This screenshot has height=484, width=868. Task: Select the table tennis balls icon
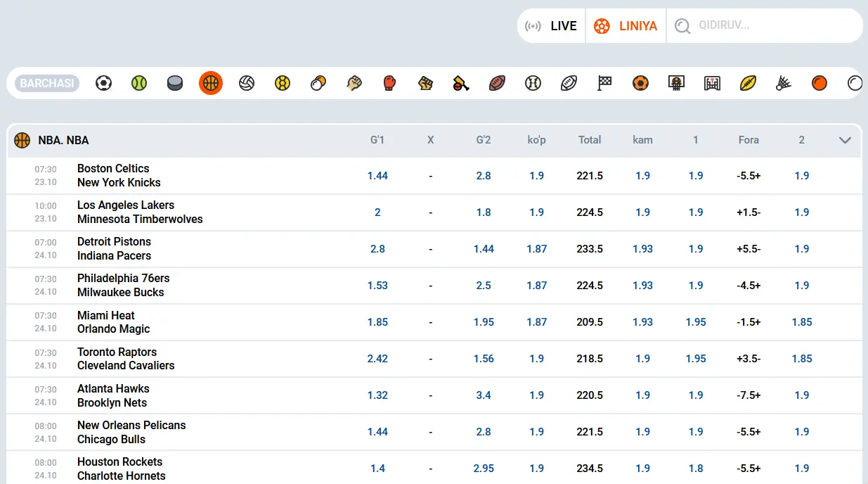pos(318,83)
